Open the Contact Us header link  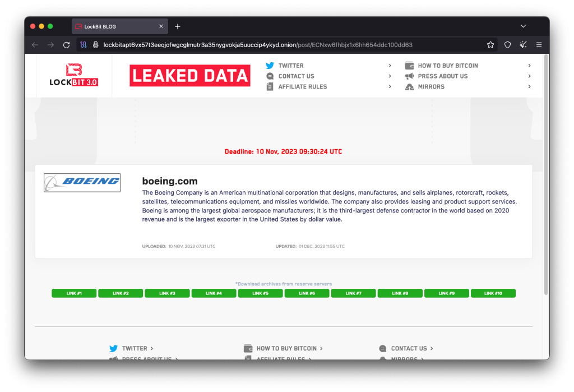[296, 76]
